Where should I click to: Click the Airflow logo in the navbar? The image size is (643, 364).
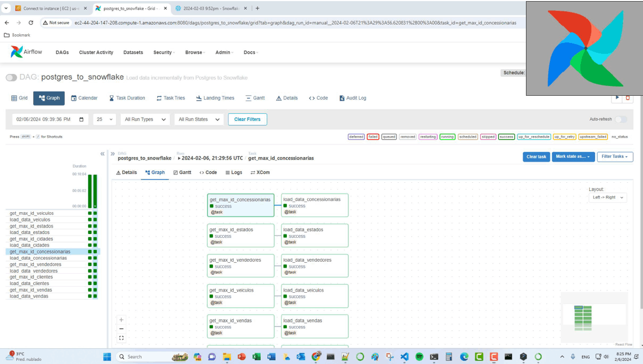[26, 52]
